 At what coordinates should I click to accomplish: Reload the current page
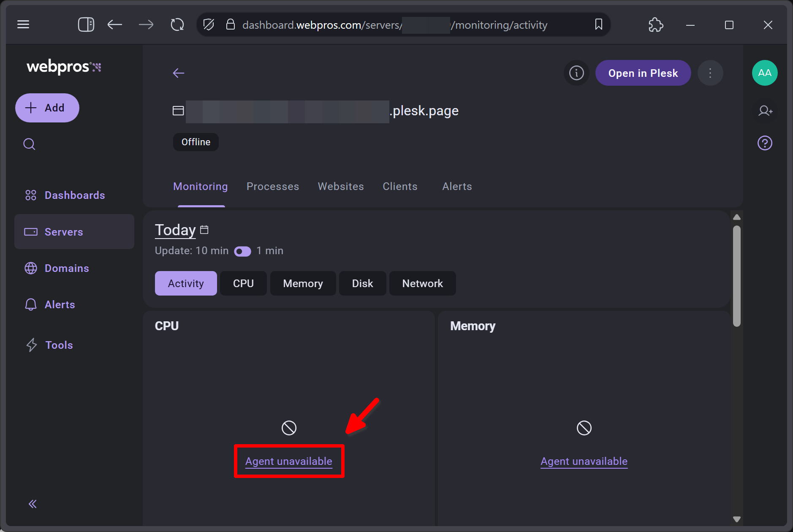[177, 24]
